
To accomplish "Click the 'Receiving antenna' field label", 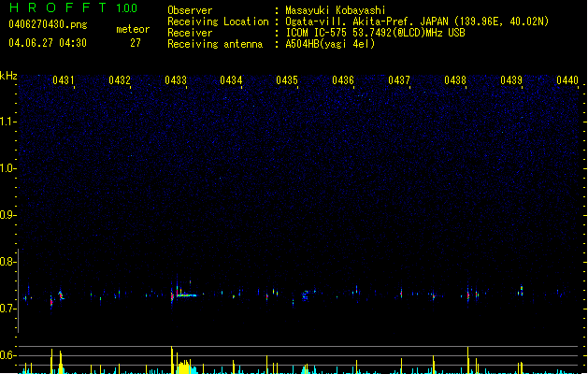I will [215, 44].
